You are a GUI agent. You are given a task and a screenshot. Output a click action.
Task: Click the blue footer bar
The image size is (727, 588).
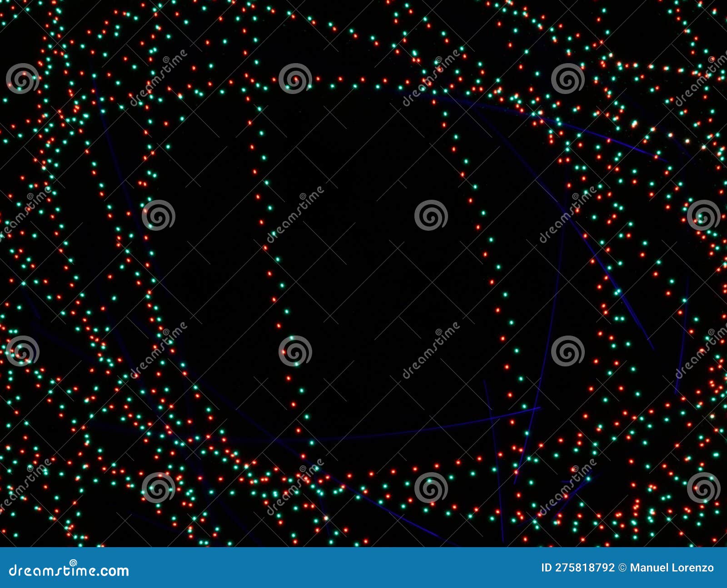click(318, 575)
